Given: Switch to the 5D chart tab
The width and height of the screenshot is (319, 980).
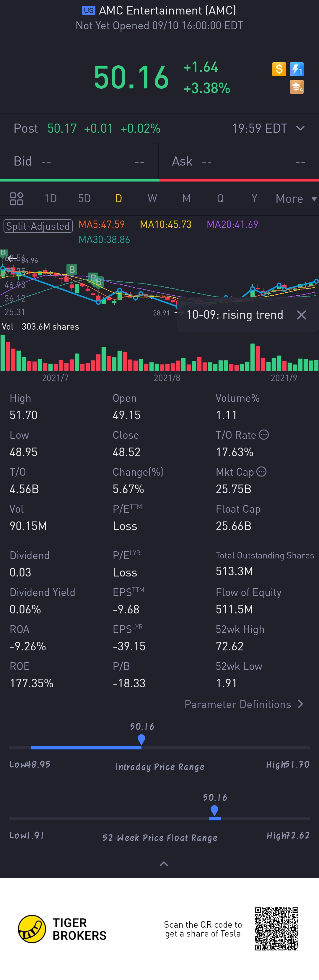Looking at the screenshot, I should pyautogui.click(x=84, y=198).
